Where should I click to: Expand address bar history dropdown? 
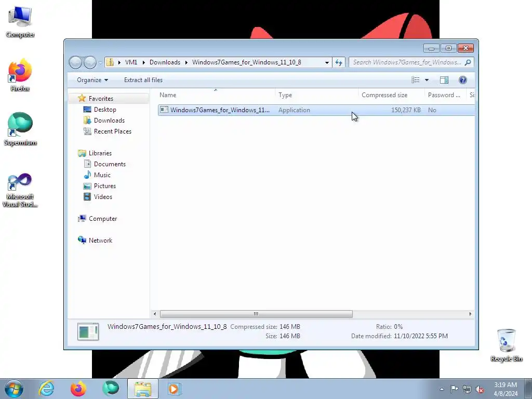(327, 62)
